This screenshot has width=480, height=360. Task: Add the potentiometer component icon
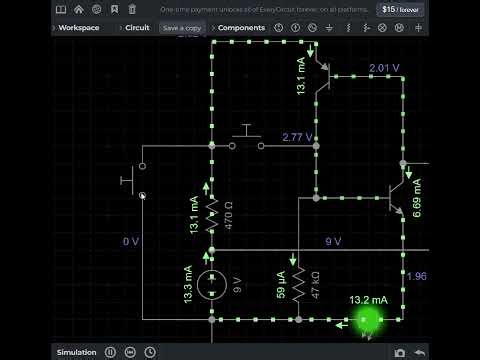366,28
